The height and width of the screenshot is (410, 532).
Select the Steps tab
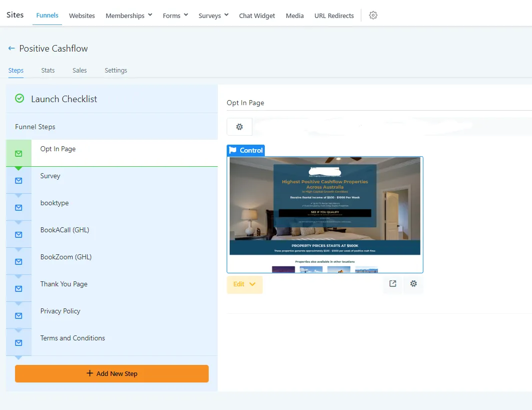coord(16,70)
